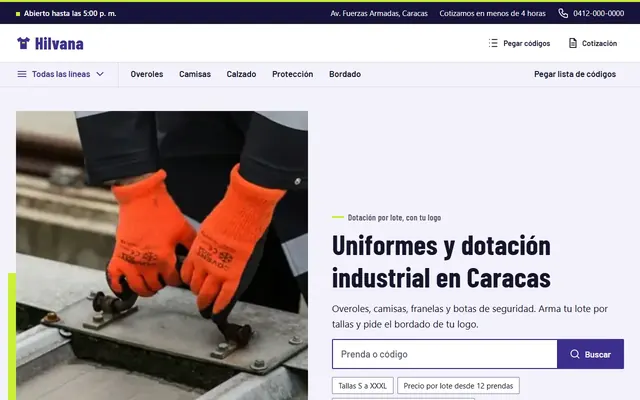Image resolution: width=640 pixels, height=400 pixels.
Task: Open Pegar lista de códigos link
Action: 575,74
